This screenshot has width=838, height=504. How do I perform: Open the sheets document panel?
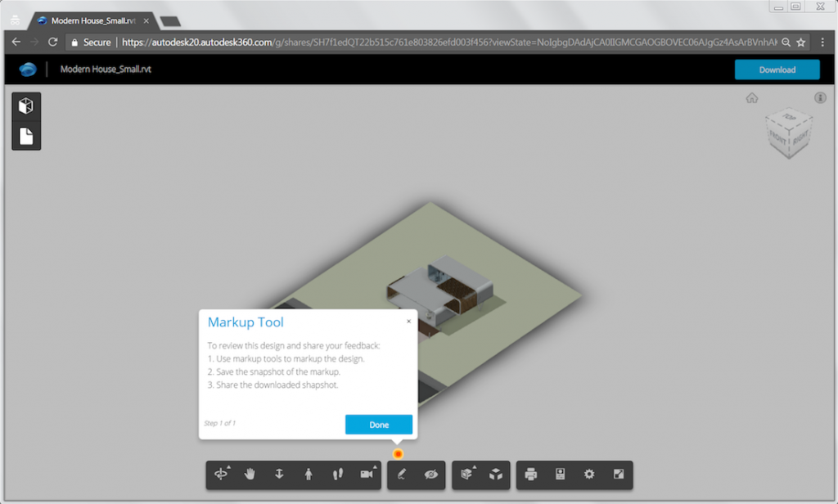26,136
